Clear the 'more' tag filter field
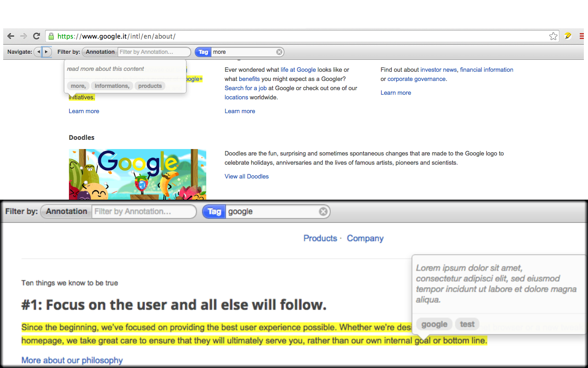 pos(279,52)
